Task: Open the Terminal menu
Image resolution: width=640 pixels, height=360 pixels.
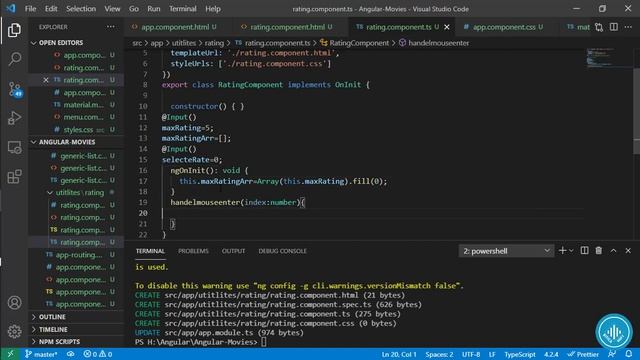Action: 182,9
